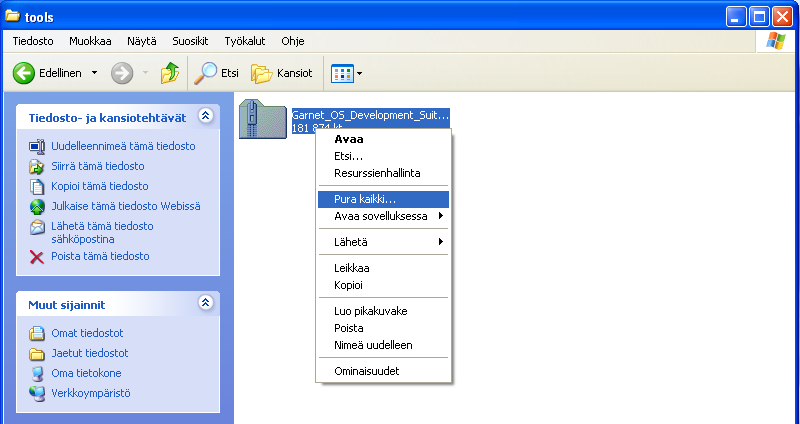Open the Näytä menu
This screenshot has width=800, height=424.
point(142,41)
